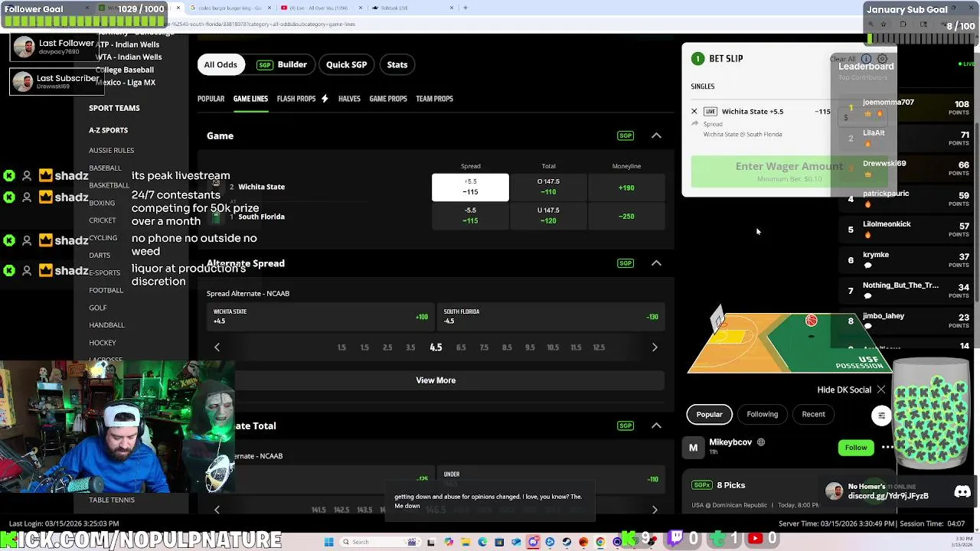Viewport: 980px width, 551px height.
Task: Switch to the Flash Props tab
Action: click(x=296, y=99)
